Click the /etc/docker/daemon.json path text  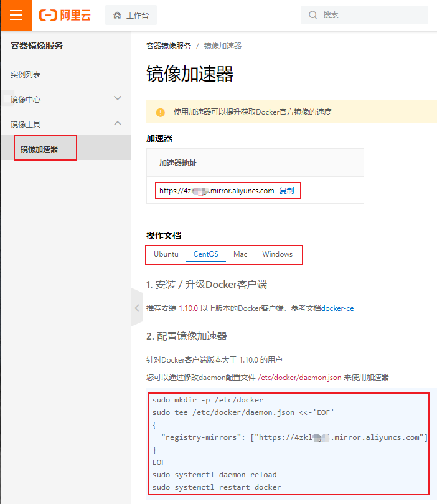[299, 378]
